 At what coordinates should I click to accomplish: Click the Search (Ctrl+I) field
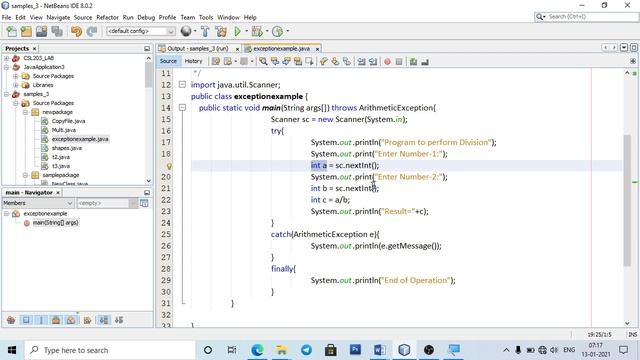coord(587,17)
